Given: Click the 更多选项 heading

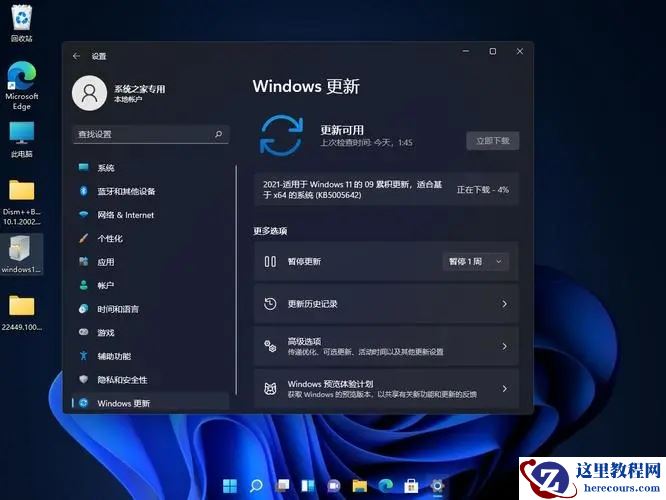Looking at the screenshot, I should pos(270,231).
